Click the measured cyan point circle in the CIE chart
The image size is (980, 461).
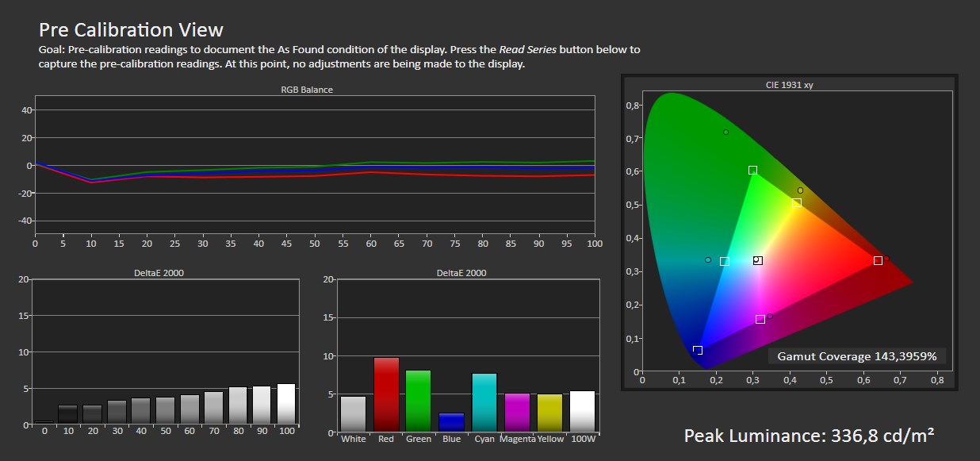[708, 260]
